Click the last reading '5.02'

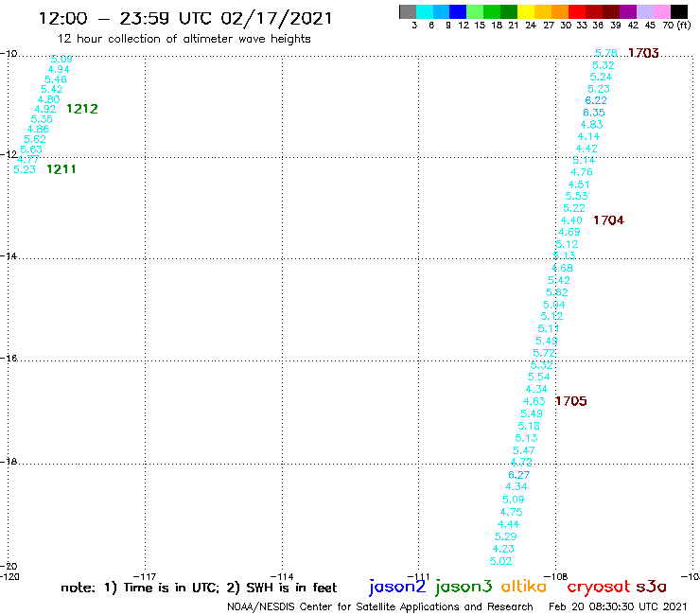pos(500,561)
